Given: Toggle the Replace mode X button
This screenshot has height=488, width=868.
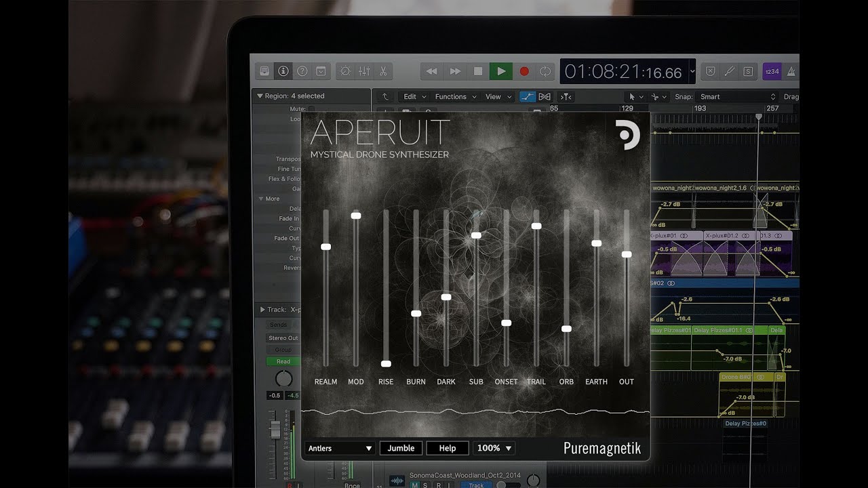Looking at the screenshot, I should 711,70.
